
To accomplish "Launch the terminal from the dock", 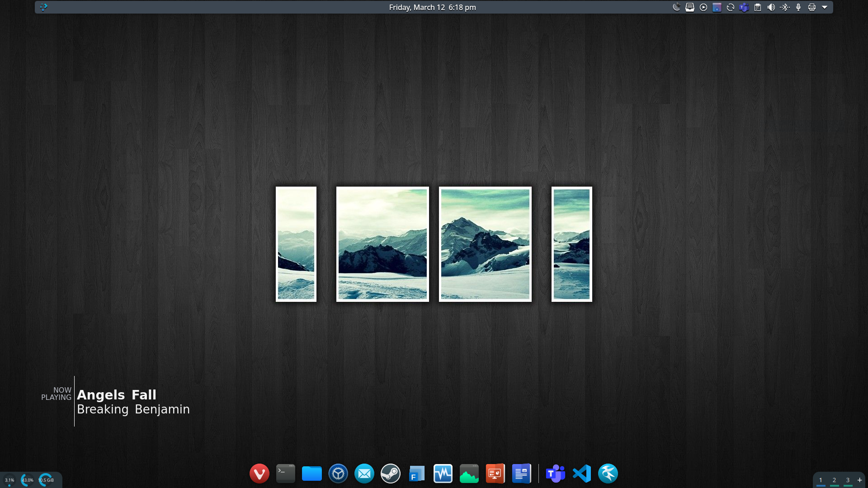I will tap(285, 474).
